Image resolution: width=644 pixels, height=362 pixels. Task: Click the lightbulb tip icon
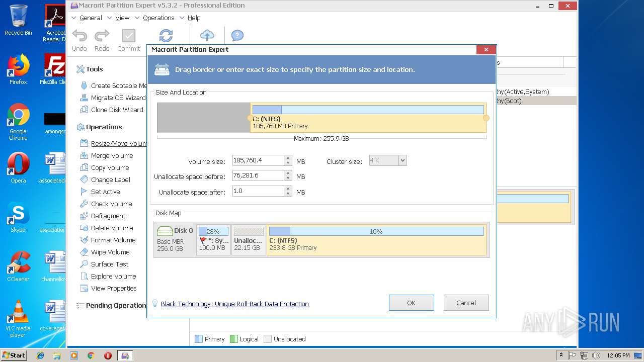[x=155, y=304]
